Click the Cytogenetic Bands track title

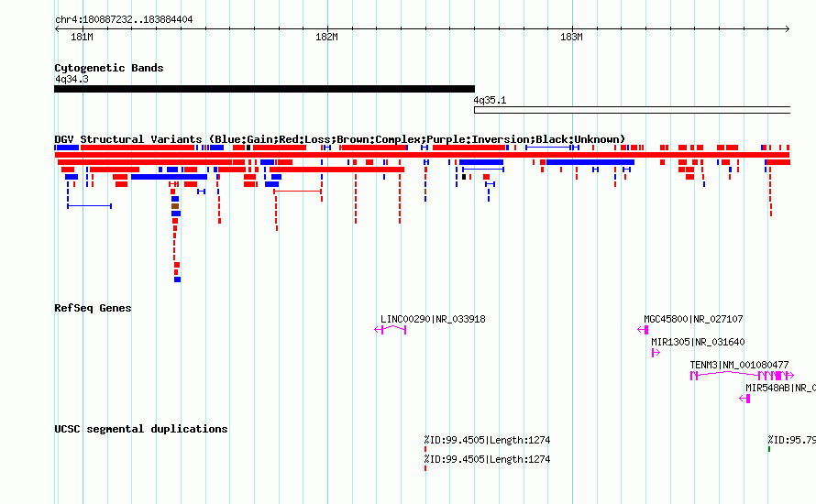[109, 68]
